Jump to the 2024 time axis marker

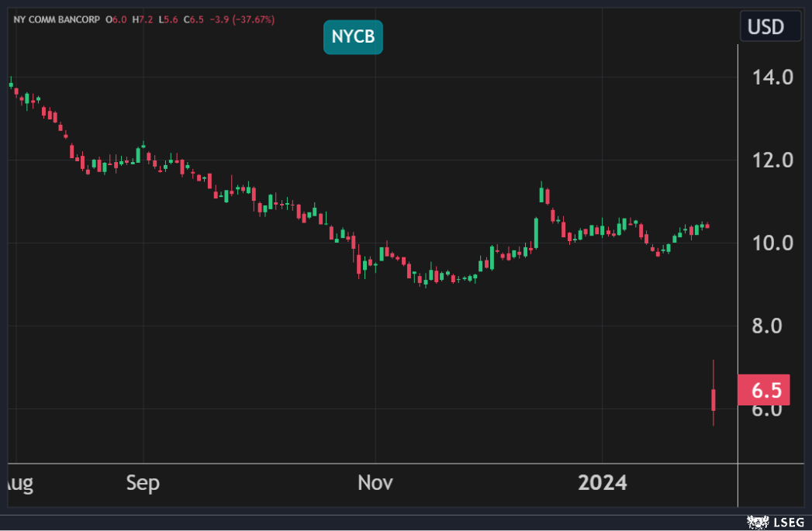[x=603, y=483]
